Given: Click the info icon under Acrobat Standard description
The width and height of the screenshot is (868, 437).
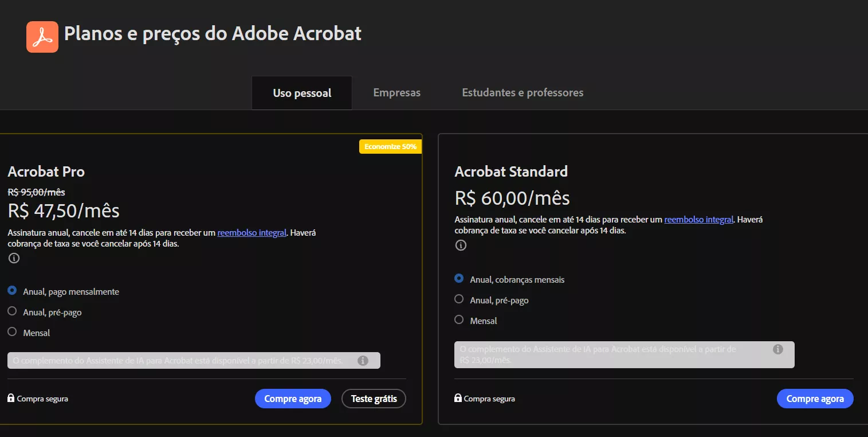Looking at the screenshot, I should pyautogui.click(x=461, y=245).
